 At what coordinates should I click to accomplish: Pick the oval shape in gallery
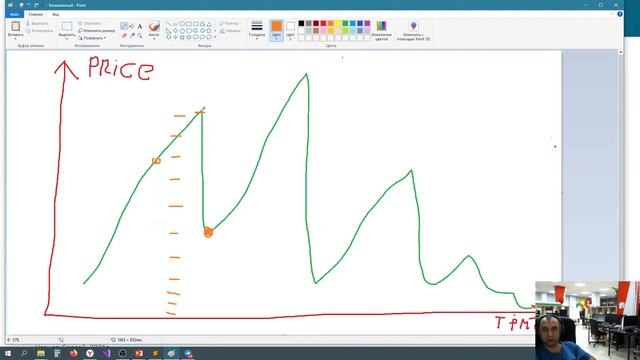(x=182, y=24)
